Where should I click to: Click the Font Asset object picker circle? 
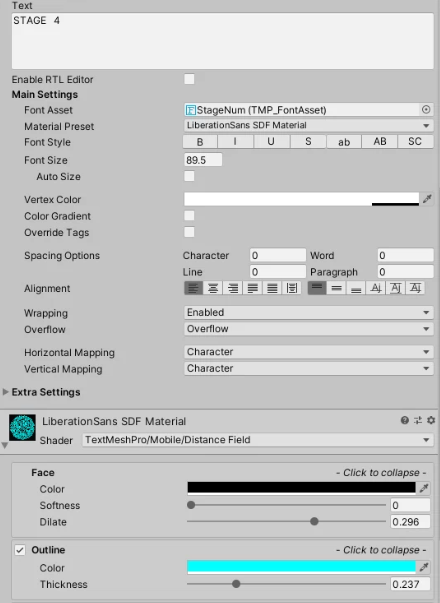click(x=426, y=110)
